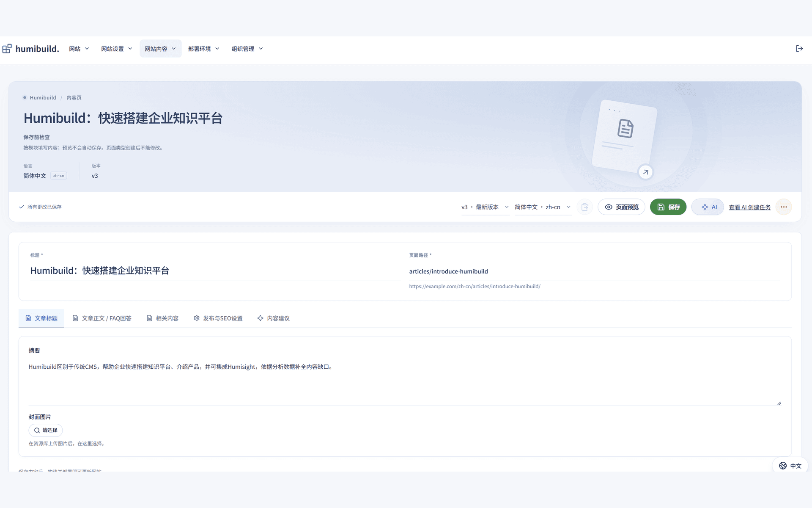Click the 内容页 breadcrumb
The width and height of the screenshot is (812, 508).
74,98
